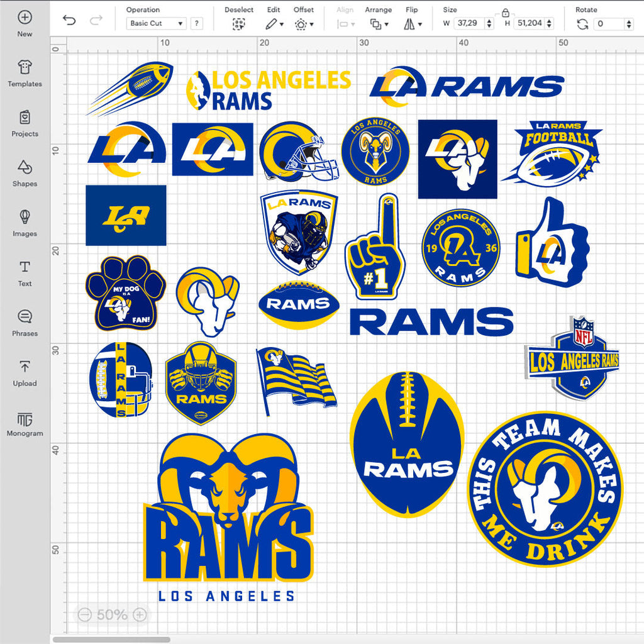
Task: Select the THIS TEAM MAKES ME DRINK design
Action: click(x=545, y=489)
